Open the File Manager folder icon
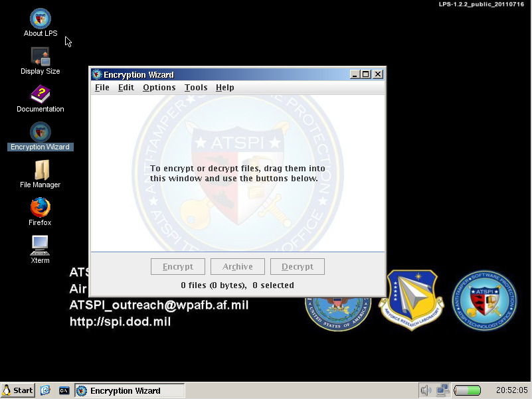The width and height of the screenshot is (532, 399). tap(41, 170)
